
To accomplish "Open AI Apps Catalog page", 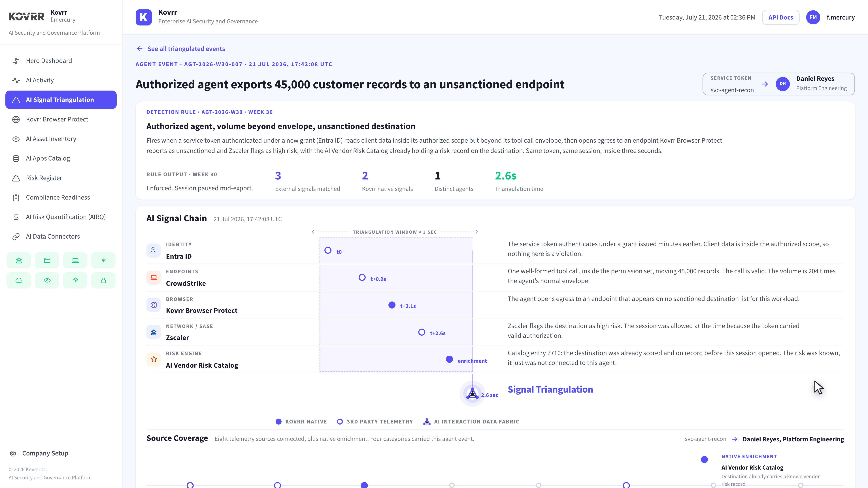I will pos(61,158).
